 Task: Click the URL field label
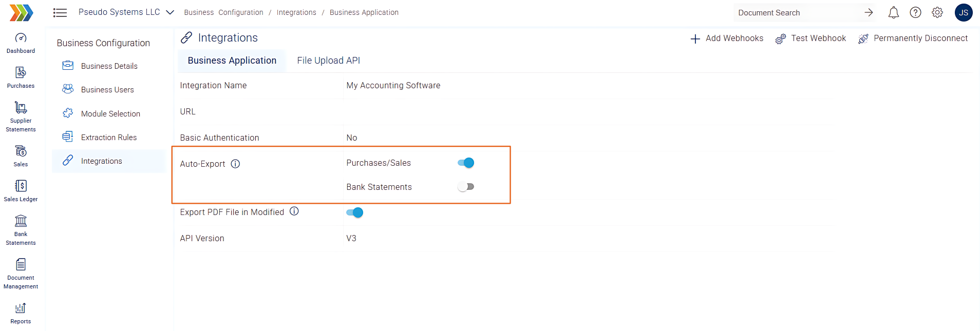[187, 111]
